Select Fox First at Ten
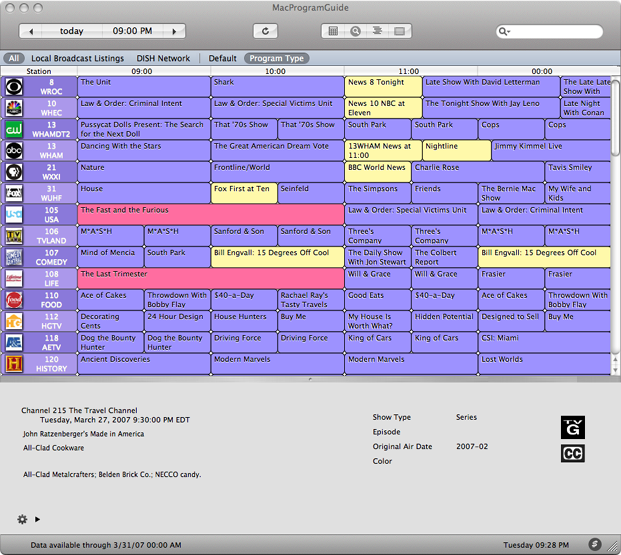 (x=244, y=194)
